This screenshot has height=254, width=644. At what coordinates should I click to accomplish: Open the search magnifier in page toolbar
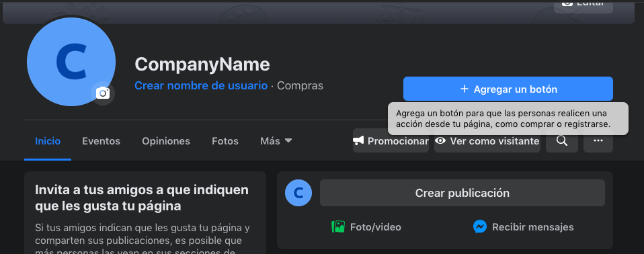click(x=562, y=140)
